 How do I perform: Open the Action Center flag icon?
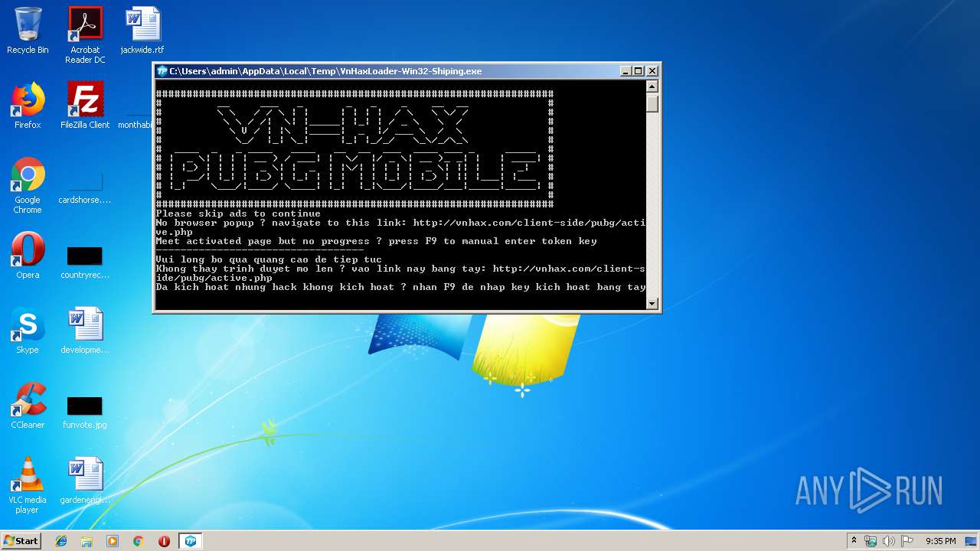906,541
